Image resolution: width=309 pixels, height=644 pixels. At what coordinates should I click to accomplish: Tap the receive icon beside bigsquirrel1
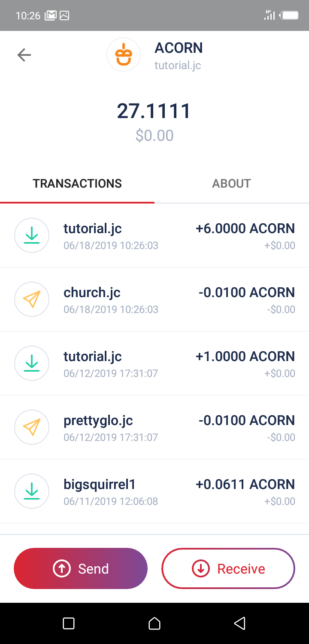click(32, 491)
